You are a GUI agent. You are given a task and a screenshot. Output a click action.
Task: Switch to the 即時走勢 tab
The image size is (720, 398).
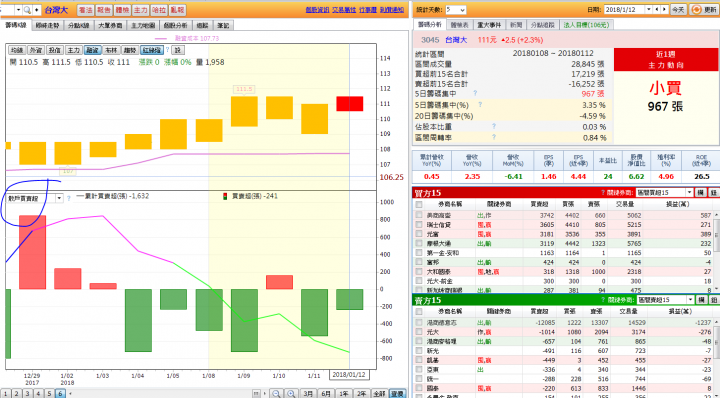click(48, 26)
